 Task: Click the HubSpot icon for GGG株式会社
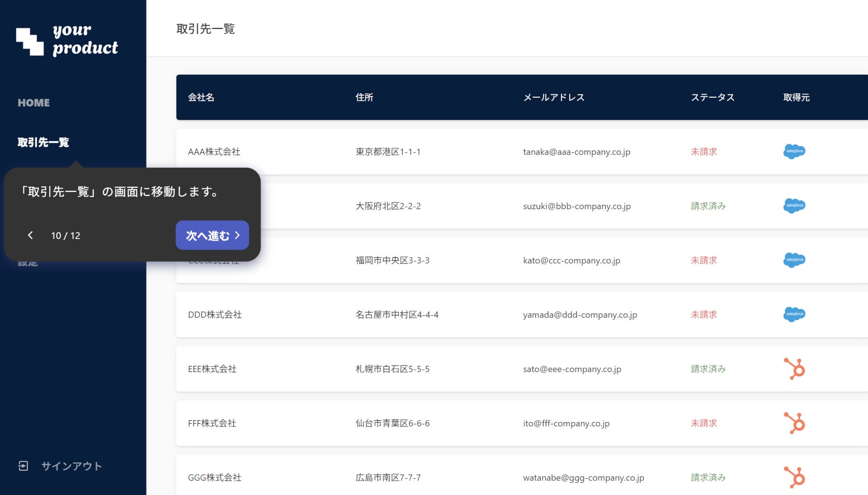click(x=794, y=477)
